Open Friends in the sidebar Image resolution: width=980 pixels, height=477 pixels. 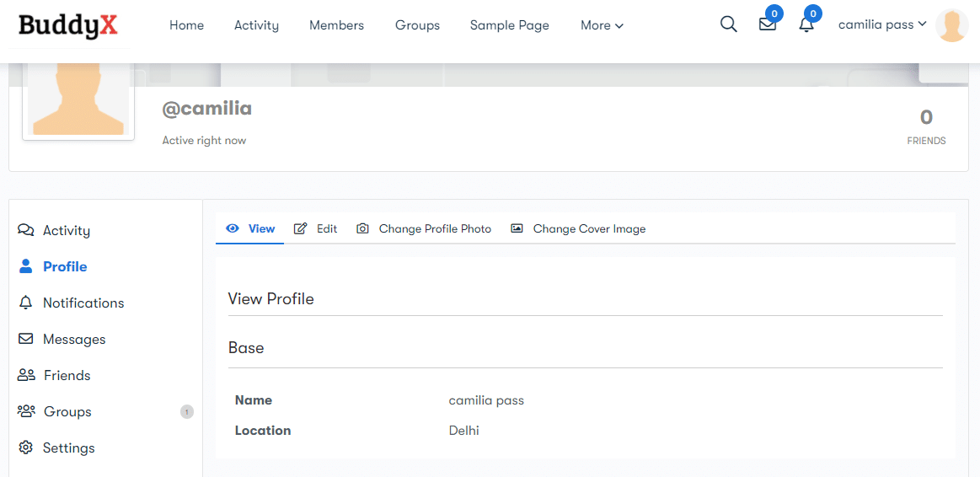[67, 375]
